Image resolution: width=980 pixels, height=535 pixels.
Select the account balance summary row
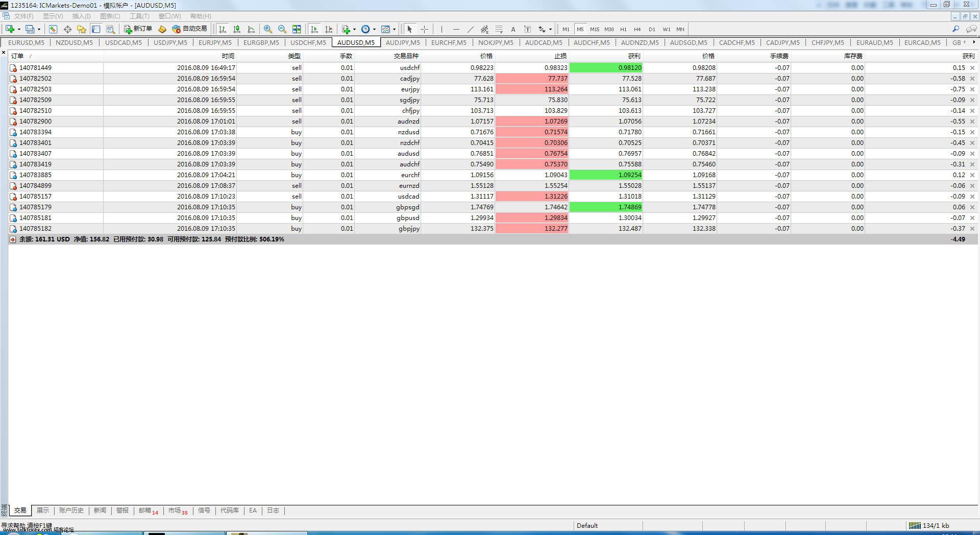[x=493, y=239]
